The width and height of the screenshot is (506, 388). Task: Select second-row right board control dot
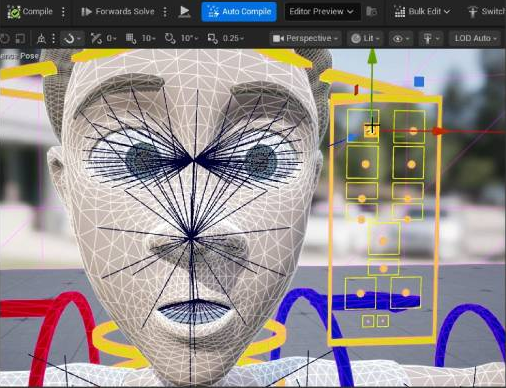[411, 164]
